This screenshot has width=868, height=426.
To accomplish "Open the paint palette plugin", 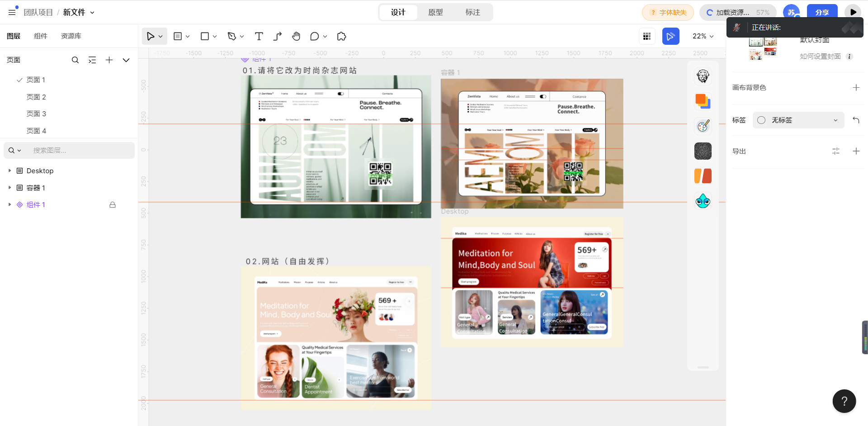I will 703,126.
